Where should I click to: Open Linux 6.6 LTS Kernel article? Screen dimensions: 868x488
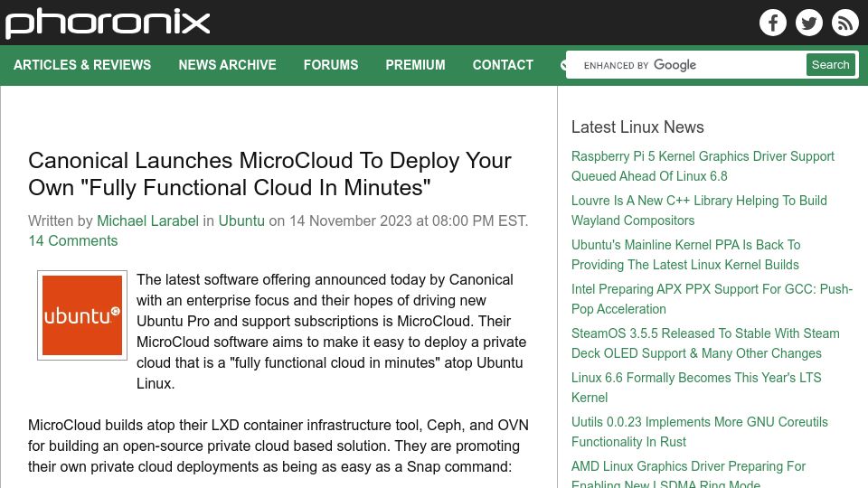(696, 388)
